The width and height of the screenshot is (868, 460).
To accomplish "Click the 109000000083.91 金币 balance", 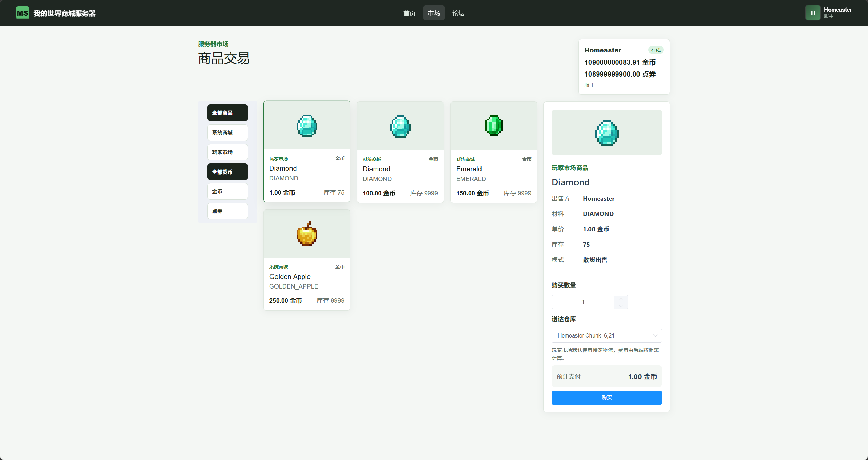I will coord(620,62).
